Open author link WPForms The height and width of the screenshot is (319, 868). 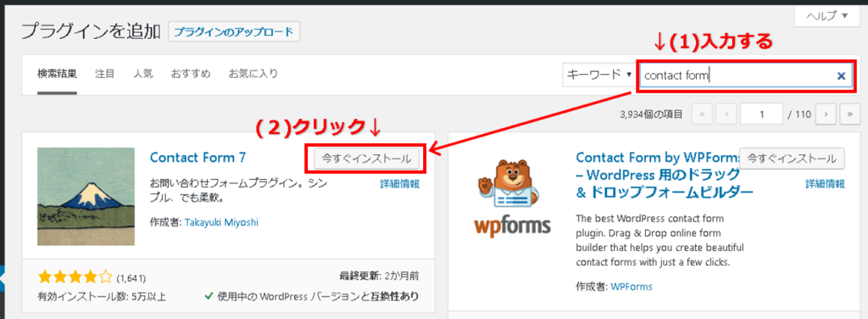pos(632,287)
